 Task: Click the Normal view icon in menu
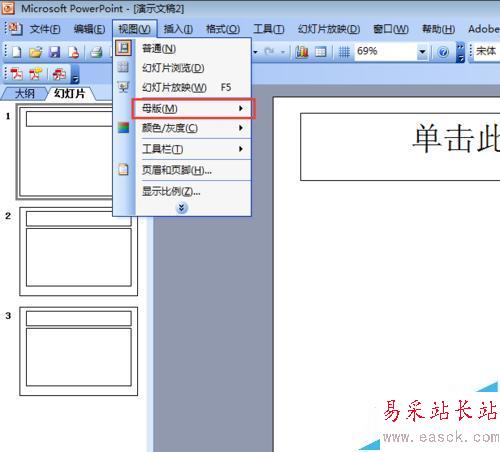[x=123, y=48]
